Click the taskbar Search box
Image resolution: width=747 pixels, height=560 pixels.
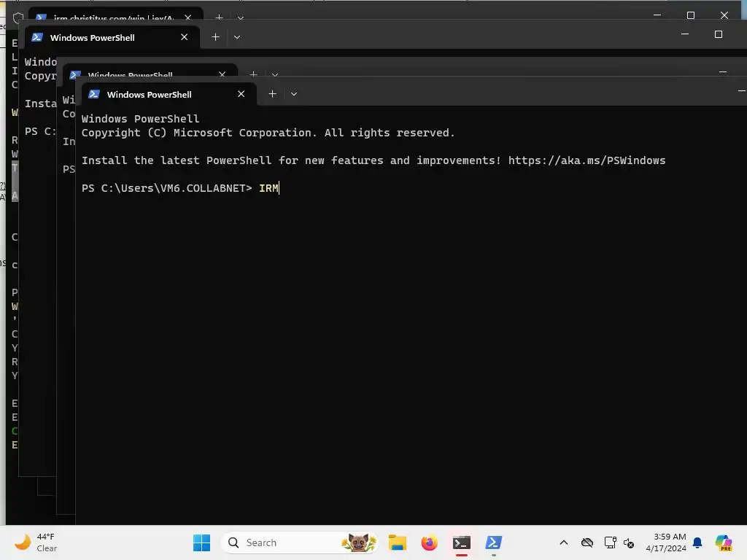tap(300, 542)
